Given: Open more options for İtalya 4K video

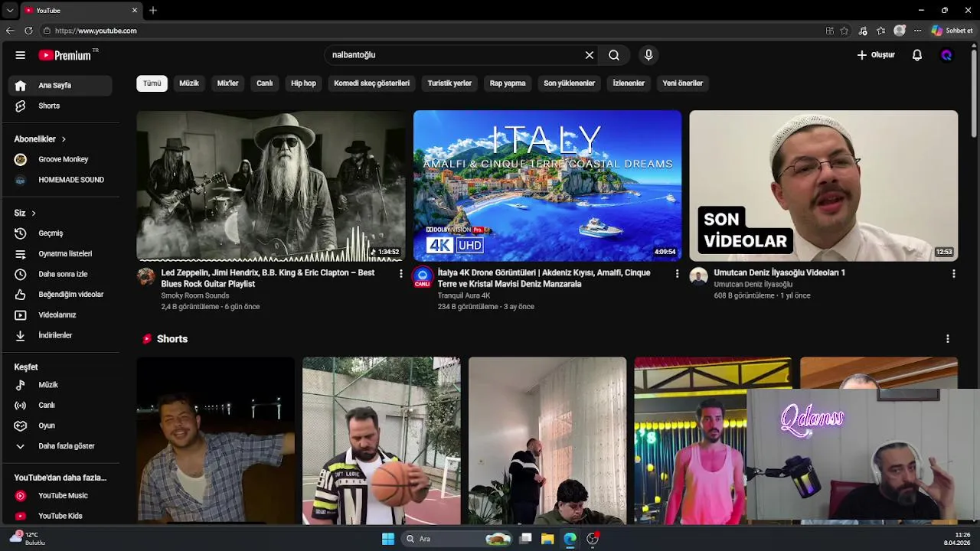Looking at the screenshot, I should point(677,273).
